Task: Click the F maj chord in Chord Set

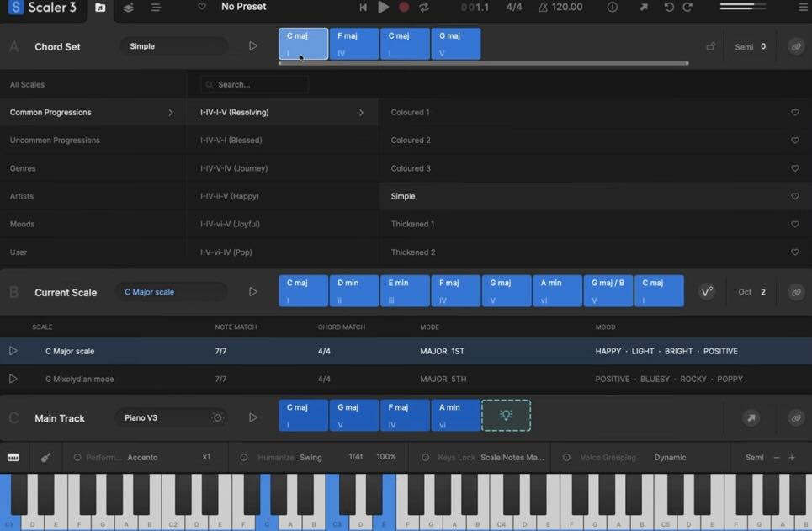Action: (x=353, y=45)
